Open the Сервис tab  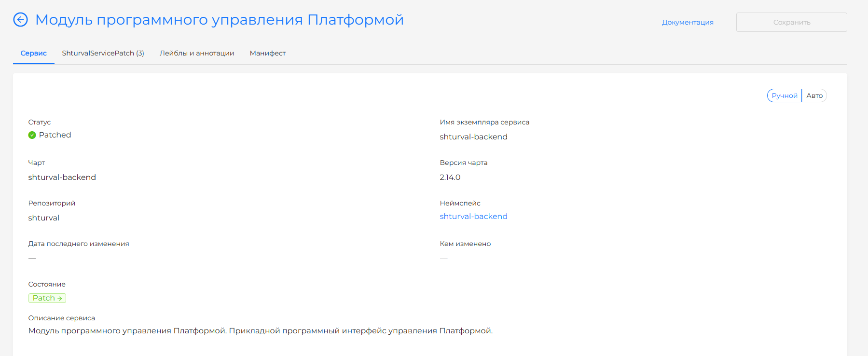pyautogui.click(x=34, y=53)
